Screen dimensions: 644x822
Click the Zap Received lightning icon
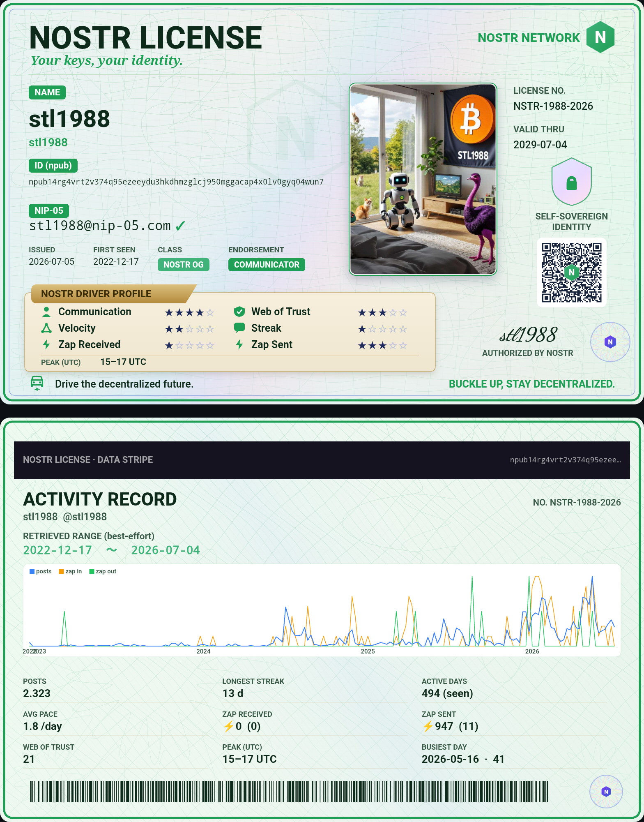tap(46, 344)
